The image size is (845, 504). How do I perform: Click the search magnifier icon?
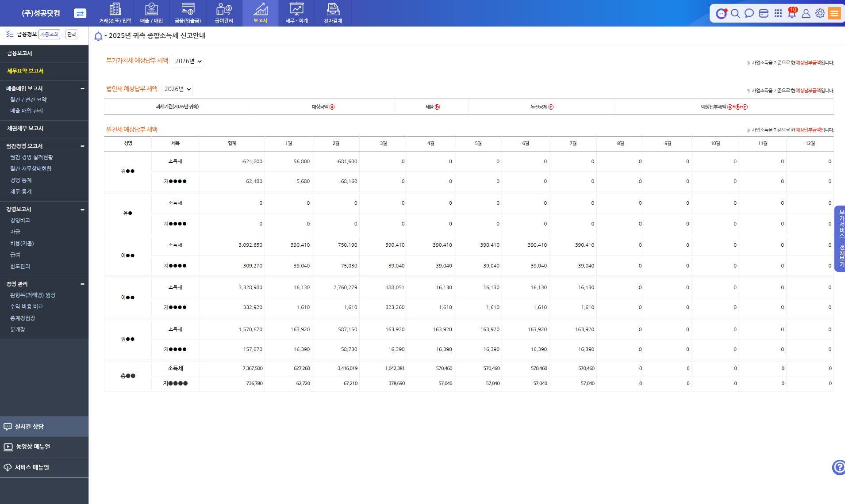735,13
